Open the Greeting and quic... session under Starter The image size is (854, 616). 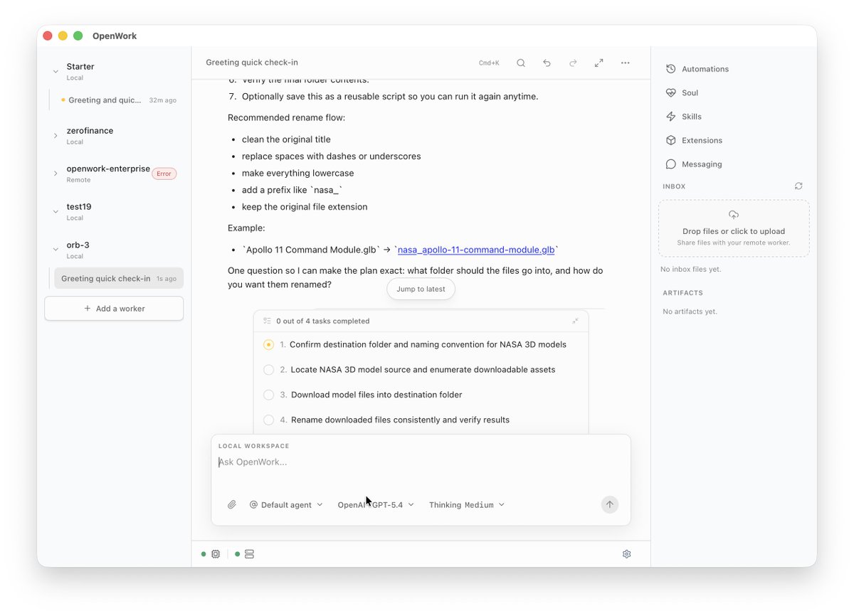(x=117, y=100)
